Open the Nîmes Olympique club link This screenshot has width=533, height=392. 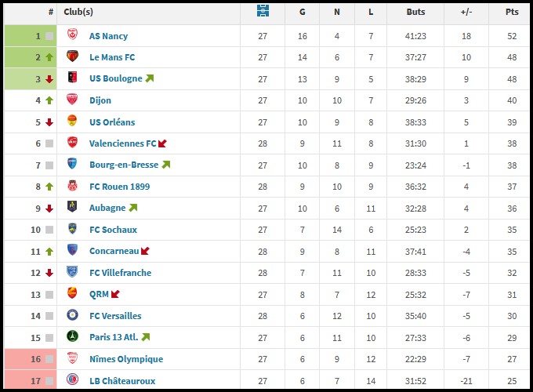pyautogui.click(x=126, y=359)
